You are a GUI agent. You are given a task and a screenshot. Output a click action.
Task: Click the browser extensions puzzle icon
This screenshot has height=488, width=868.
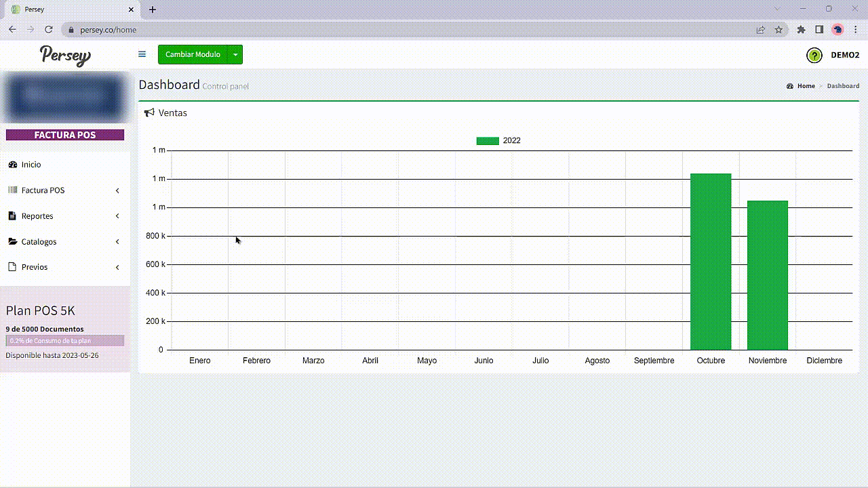point(801,30)
